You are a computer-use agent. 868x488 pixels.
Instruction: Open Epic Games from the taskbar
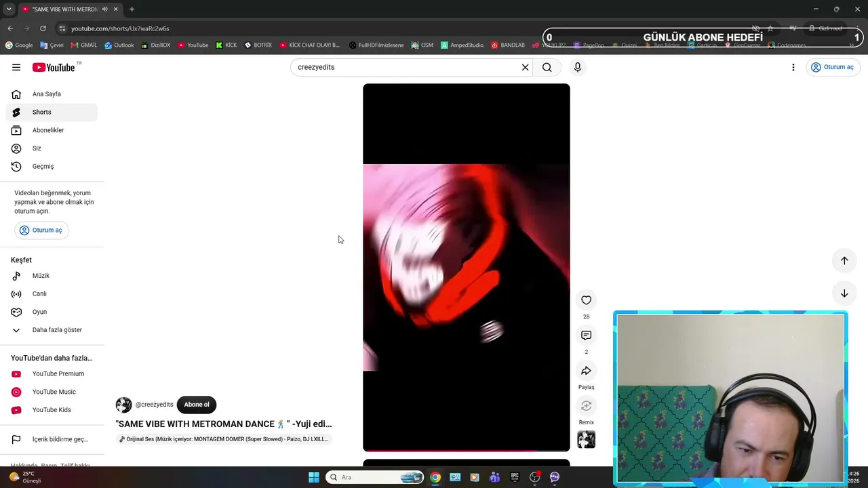point(515,477)
